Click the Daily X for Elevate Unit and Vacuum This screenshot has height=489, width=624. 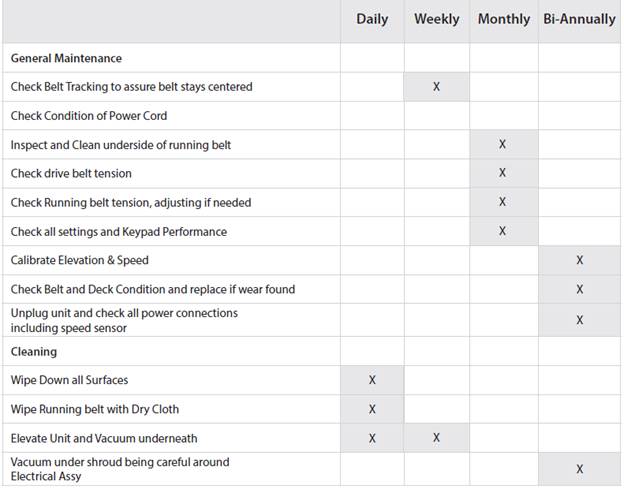click(x=372, y=438)
